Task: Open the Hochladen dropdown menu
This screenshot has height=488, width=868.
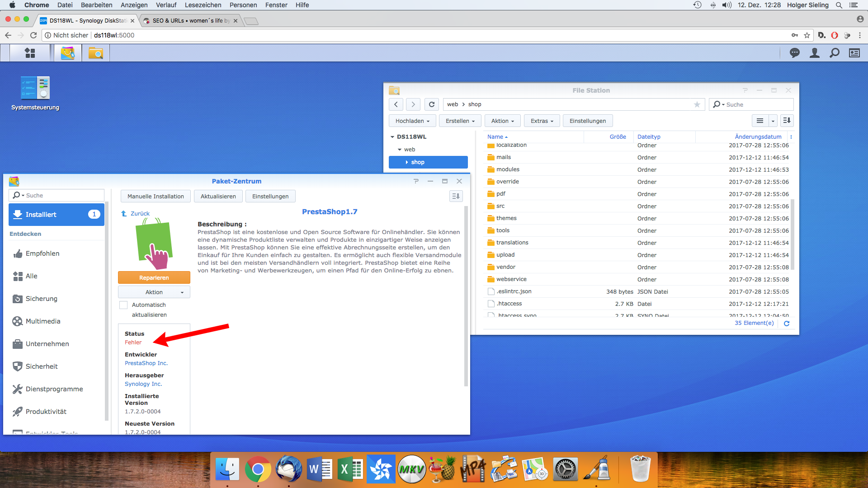Action: pos(412,121)
